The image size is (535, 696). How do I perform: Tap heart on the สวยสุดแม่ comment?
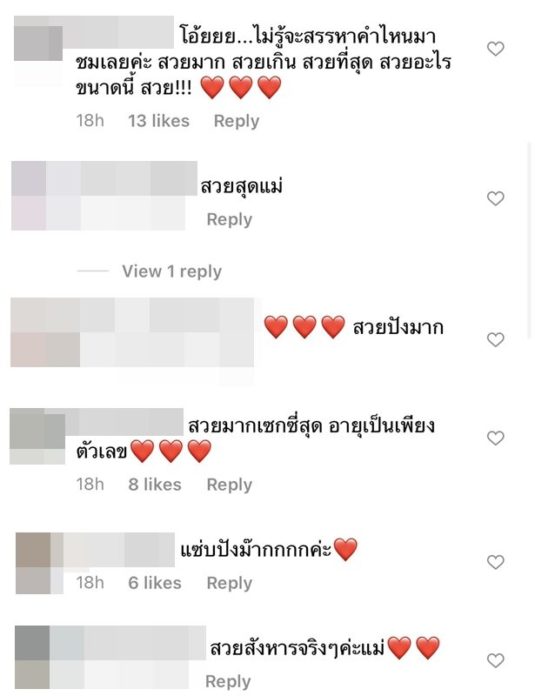tap(495, 198)
